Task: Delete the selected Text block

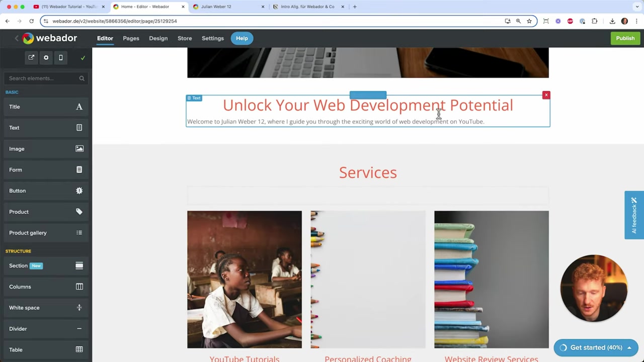Action: point(546,95)
